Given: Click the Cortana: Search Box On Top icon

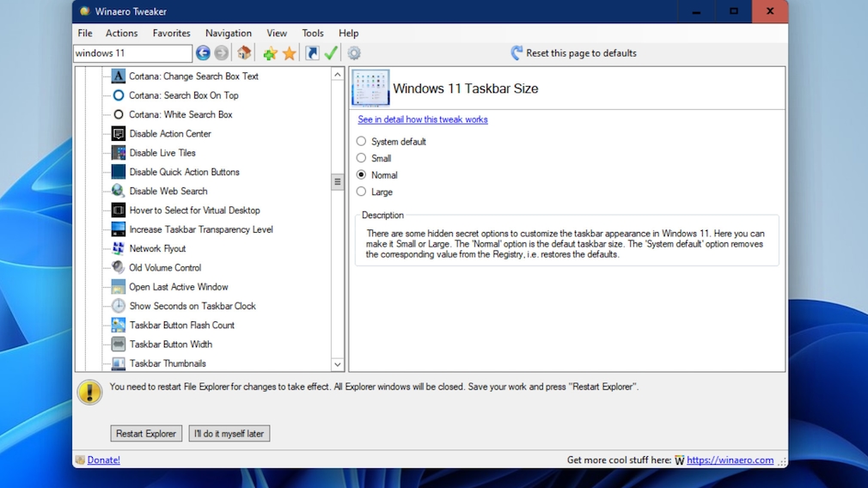Looking at the screenshot, I should [118, 95].
